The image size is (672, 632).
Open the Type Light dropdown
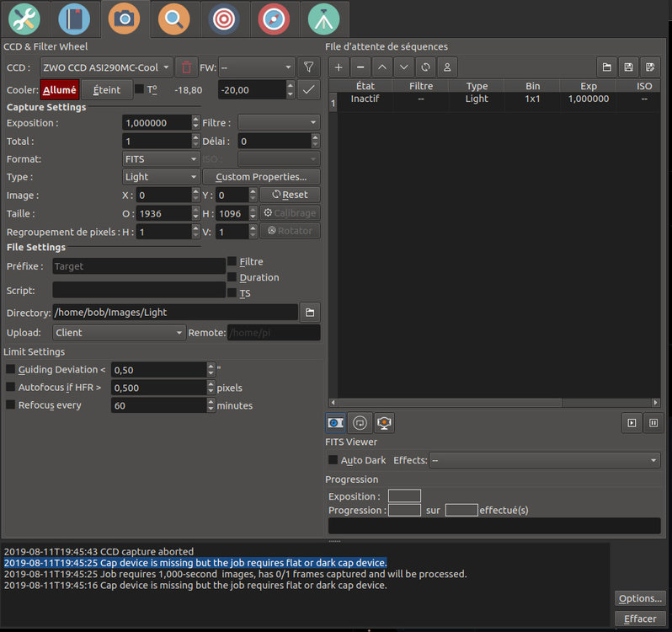161,177
